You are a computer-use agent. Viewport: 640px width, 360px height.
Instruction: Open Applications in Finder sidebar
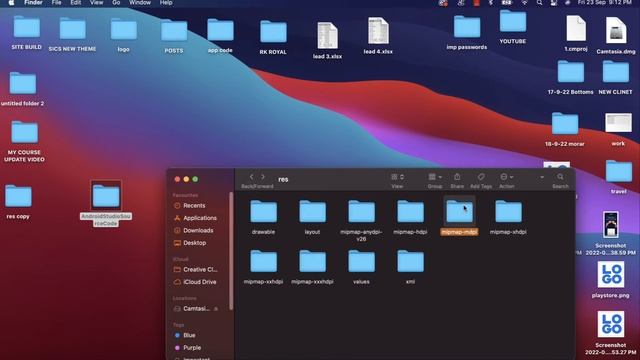[x=195, y=218]
